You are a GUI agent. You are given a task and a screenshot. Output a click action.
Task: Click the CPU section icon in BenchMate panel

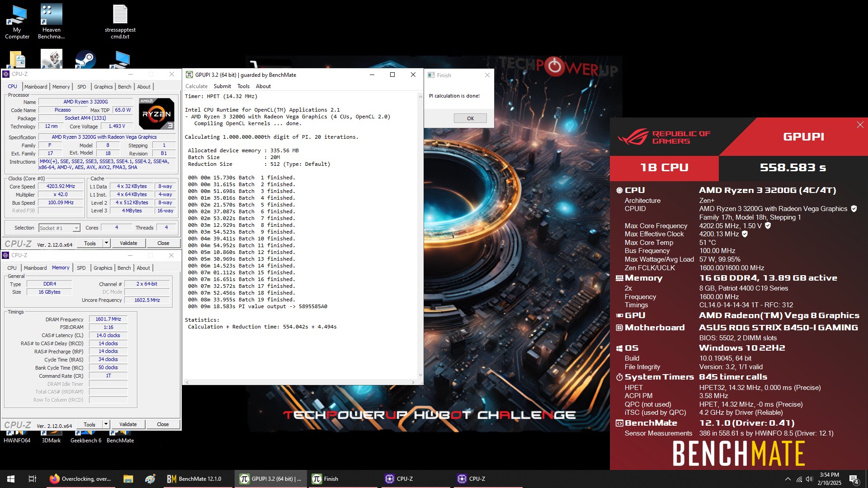619,190
